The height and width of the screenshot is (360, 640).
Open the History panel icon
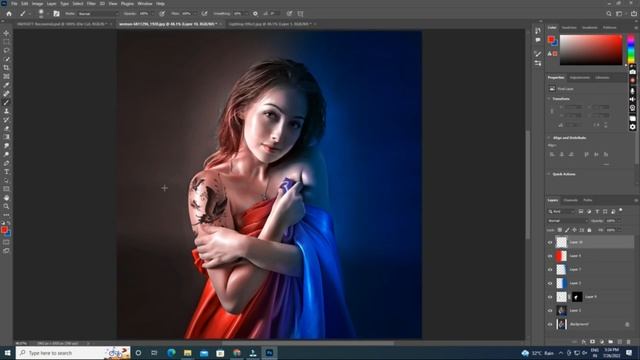[538, 31]
